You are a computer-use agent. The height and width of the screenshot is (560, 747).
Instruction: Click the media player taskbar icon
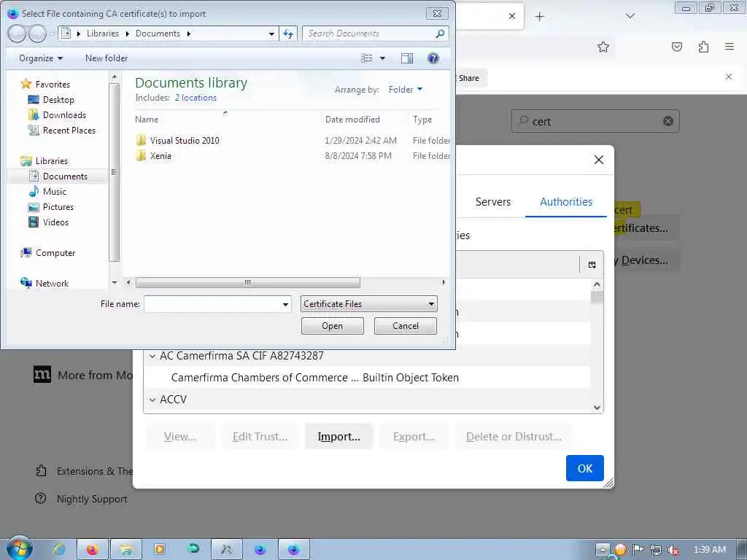160,550
